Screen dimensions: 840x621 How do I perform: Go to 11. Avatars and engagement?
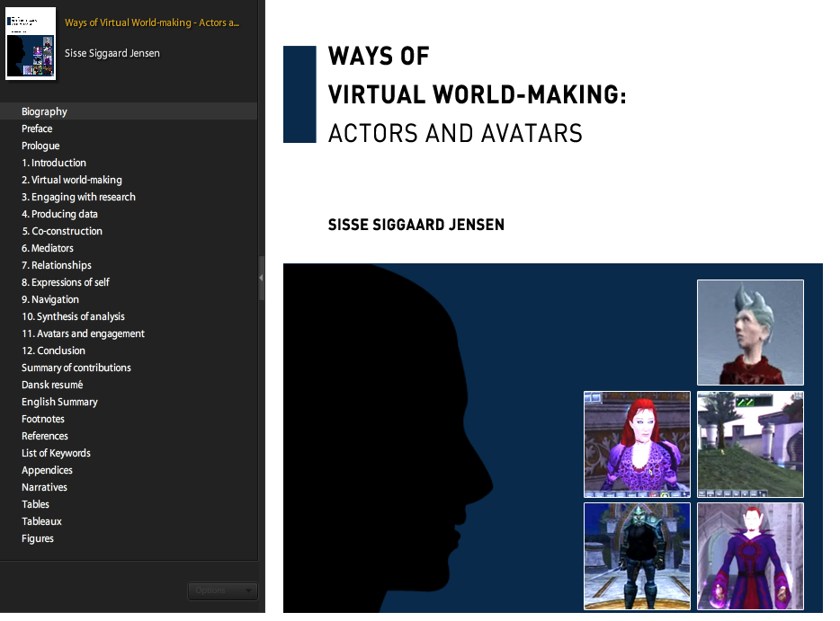(x=83, y=333)
